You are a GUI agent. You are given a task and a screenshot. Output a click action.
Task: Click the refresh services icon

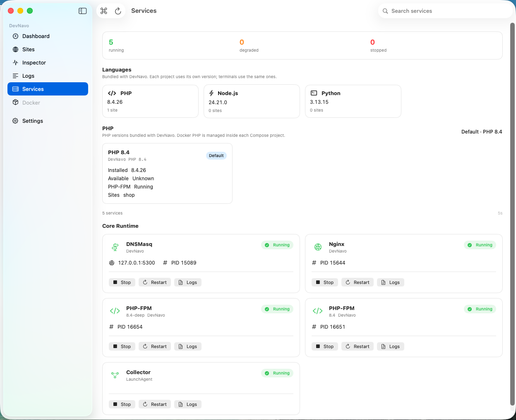pos(118,11)
